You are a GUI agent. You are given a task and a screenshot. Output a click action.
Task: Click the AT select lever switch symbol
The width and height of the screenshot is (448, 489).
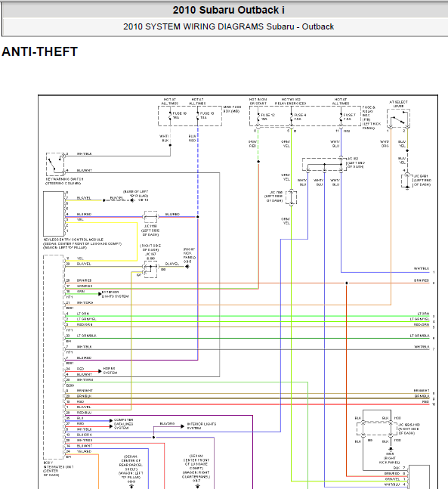[398, 119]
